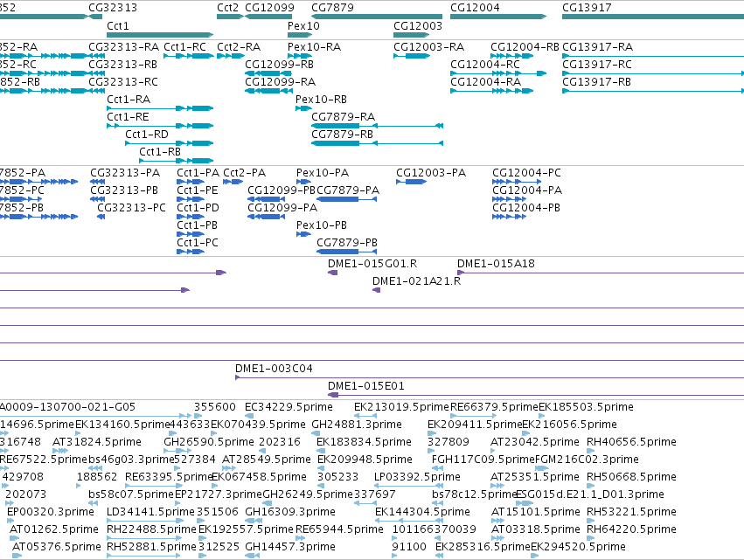Select protein CG12004-PC
744x560 pixels.
pyautogui.click(x=526, y=173)
